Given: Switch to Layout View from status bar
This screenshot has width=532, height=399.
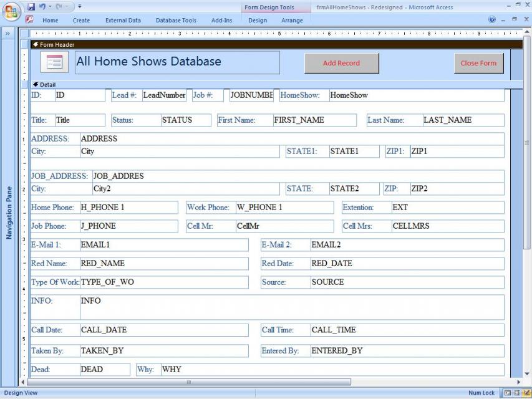Looking at the screenshot, I should 516,393.
